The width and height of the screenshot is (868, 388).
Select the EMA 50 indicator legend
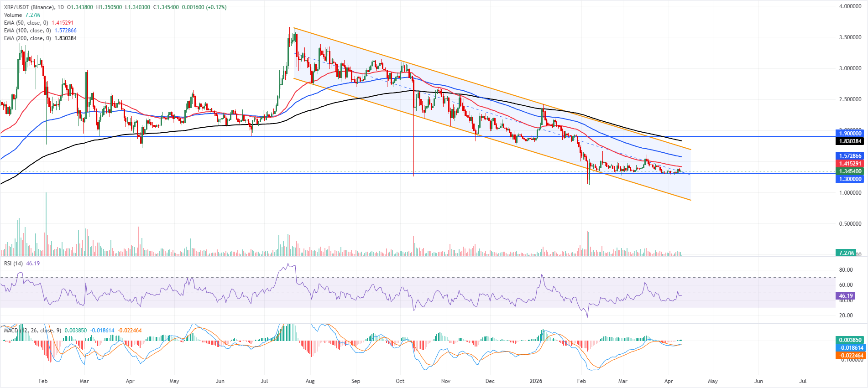[x=26, y=23]
